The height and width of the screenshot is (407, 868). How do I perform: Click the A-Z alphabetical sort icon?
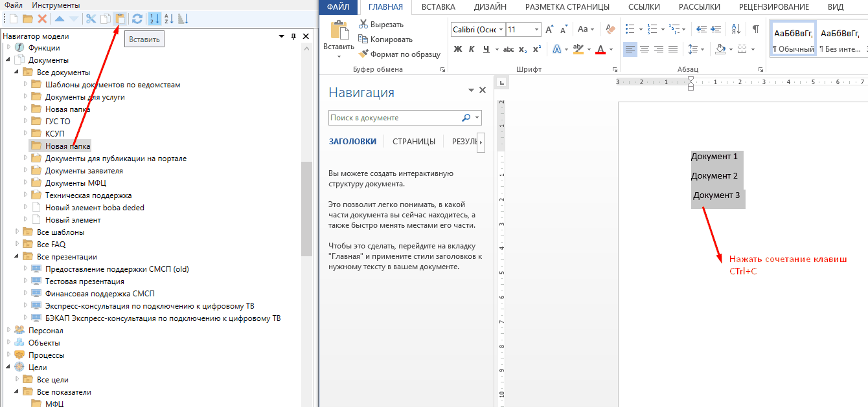tap(168, 19)
